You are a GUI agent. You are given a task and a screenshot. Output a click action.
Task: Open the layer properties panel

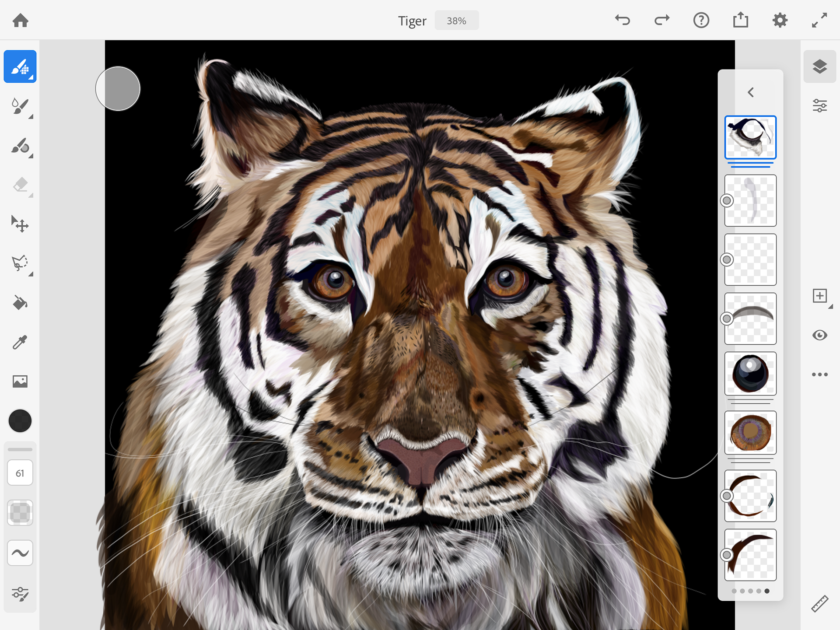coord(819,106)
